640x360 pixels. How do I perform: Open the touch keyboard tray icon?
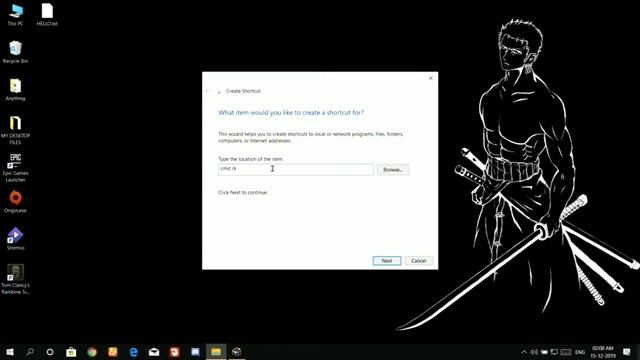point(566,352)
